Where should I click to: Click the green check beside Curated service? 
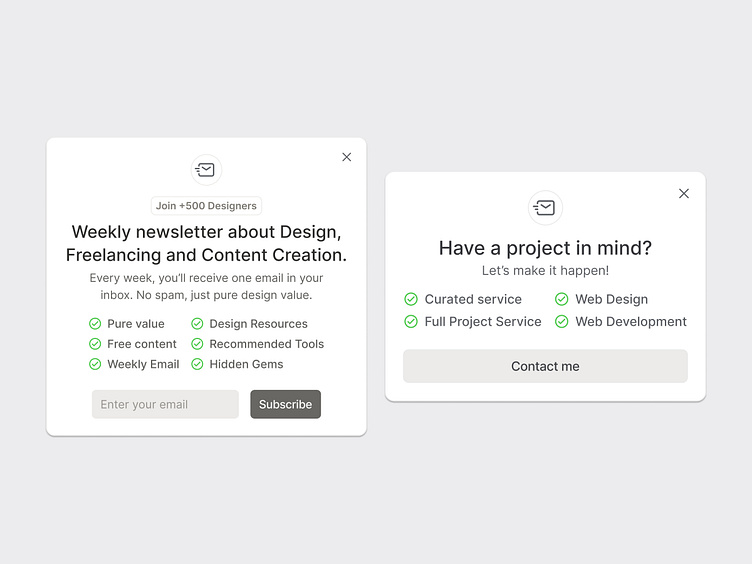pyautogui.click(x=411, y=299)
